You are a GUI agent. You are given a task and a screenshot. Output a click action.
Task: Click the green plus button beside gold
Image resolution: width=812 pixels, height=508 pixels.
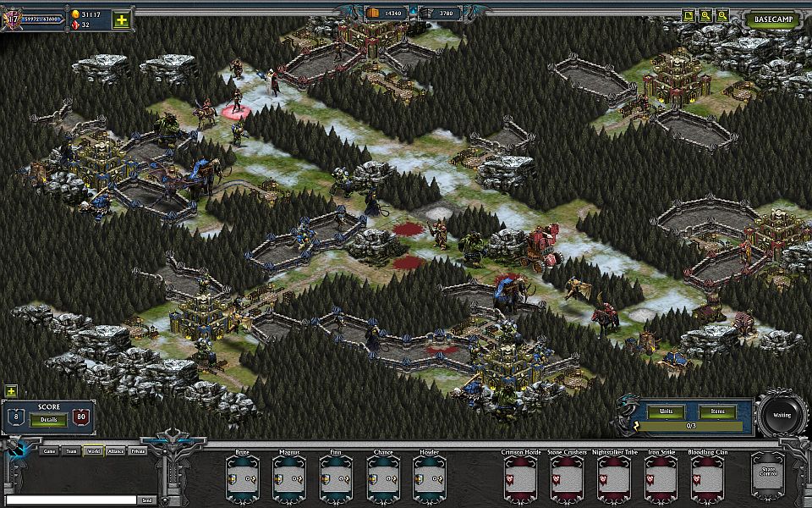[x=123, y=19]
